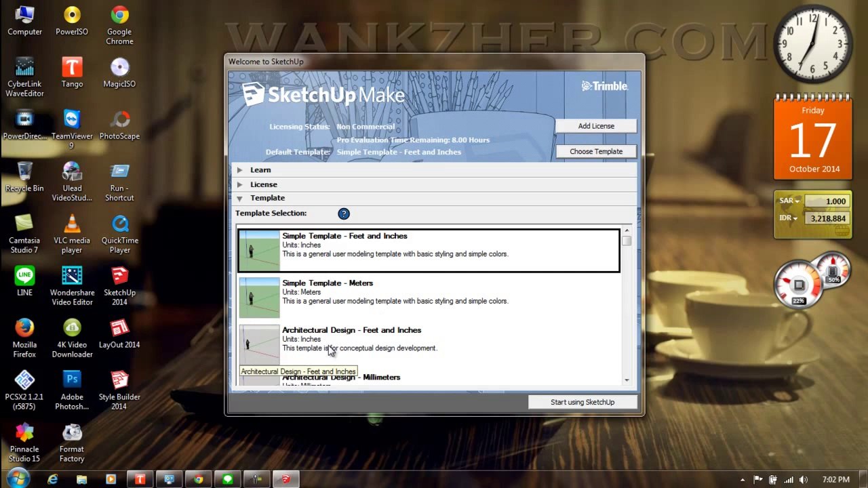Click the taskbar clock showing 7:02 PM
This screenshot has width=868, height=488.
tap(835, 480)
